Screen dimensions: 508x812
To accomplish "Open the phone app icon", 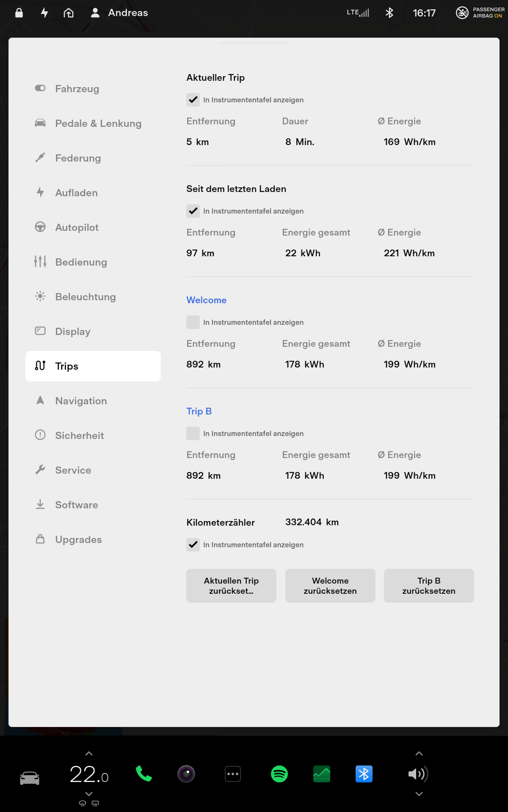I will pos(144,774).
